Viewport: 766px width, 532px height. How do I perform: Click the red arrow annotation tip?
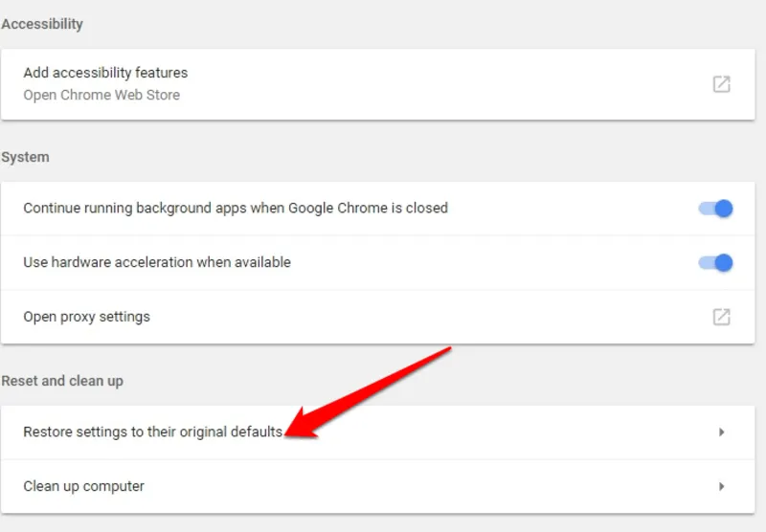coord(288,433)
